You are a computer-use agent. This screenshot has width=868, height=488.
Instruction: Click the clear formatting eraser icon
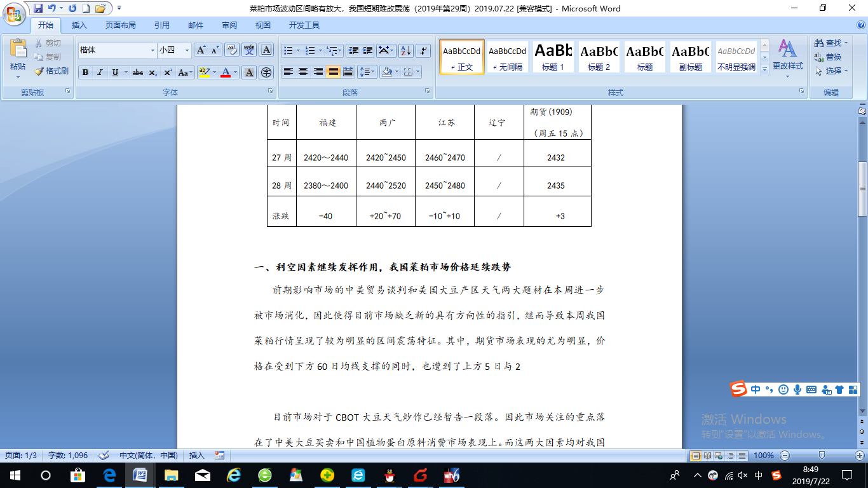pyautogui.click(x=232, y=50)
